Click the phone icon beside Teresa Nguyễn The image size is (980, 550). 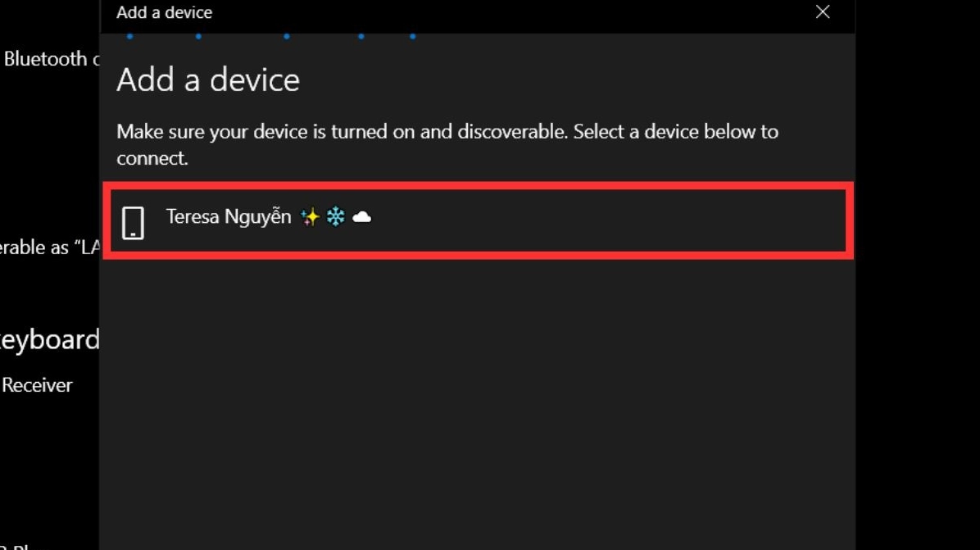pos(133,222)
